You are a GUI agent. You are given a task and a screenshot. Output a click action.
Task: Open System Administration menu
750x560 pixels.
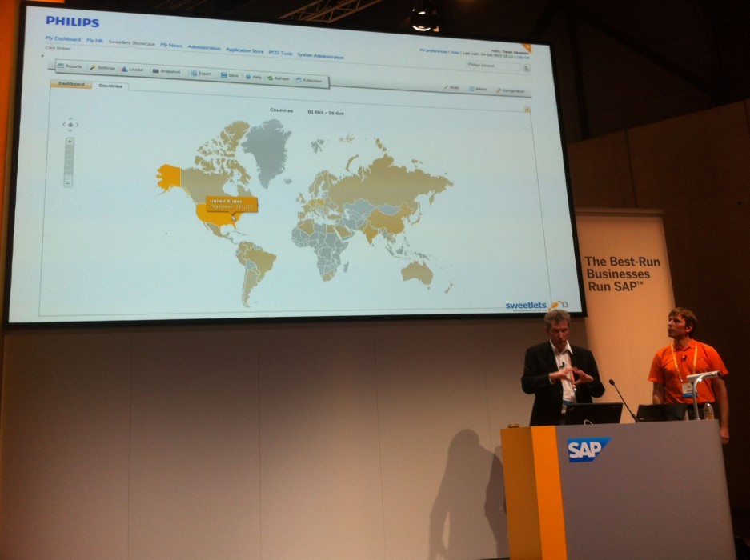(320, 55)
